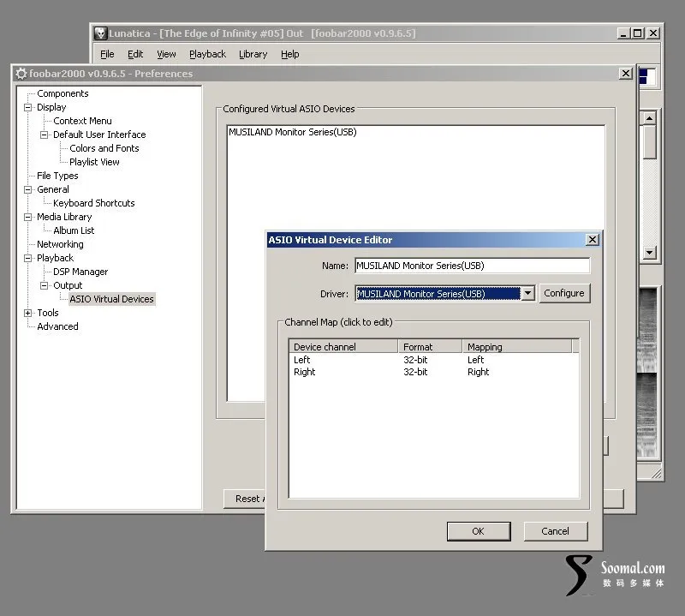685x616 pixels.
Task: Collapse the Playback tree node
Action: pos(28,259)
